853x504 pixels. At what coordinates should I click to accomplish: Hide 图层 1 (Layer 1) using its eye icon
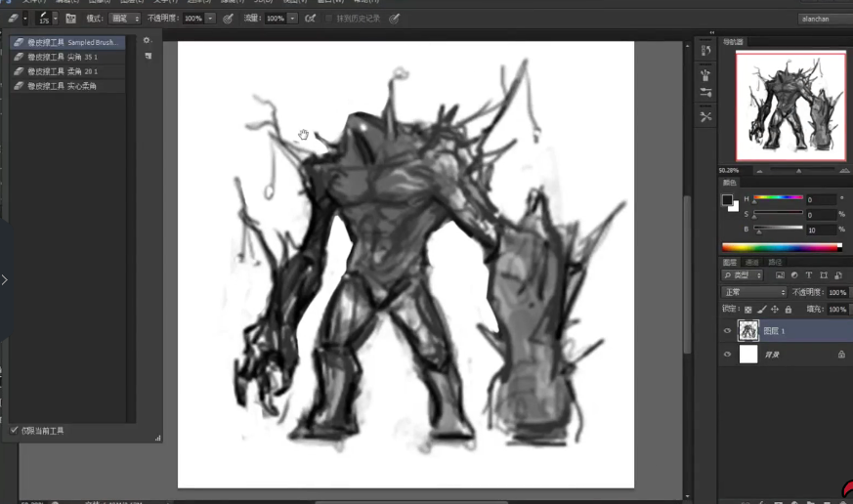[727, 330]
